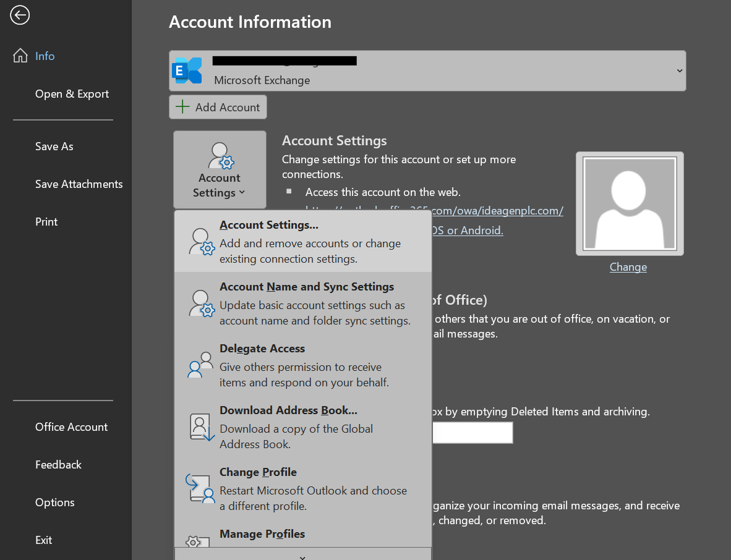Click the Microsoft Exchange account icon
Image resolution: width=731 pixels, height=560 pixels.
(x=187, y=70)
